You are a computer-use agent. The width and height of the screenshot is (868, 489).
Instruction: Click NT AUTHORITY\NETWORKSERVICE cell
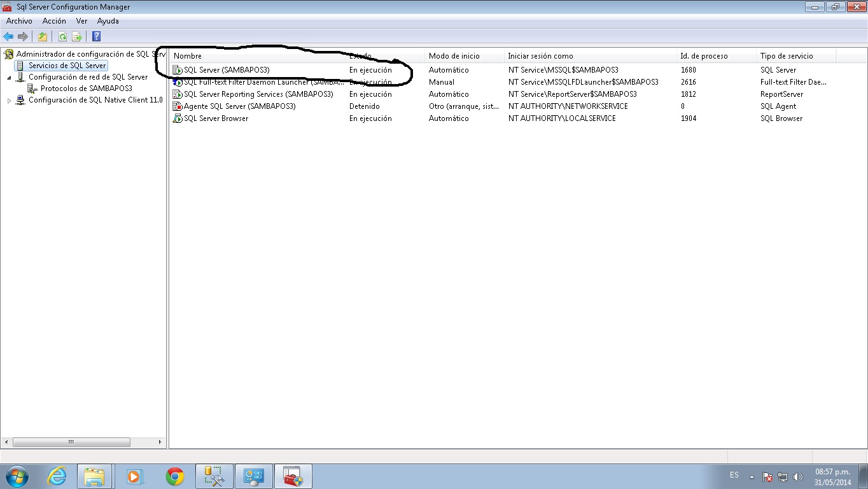[568, 106]
